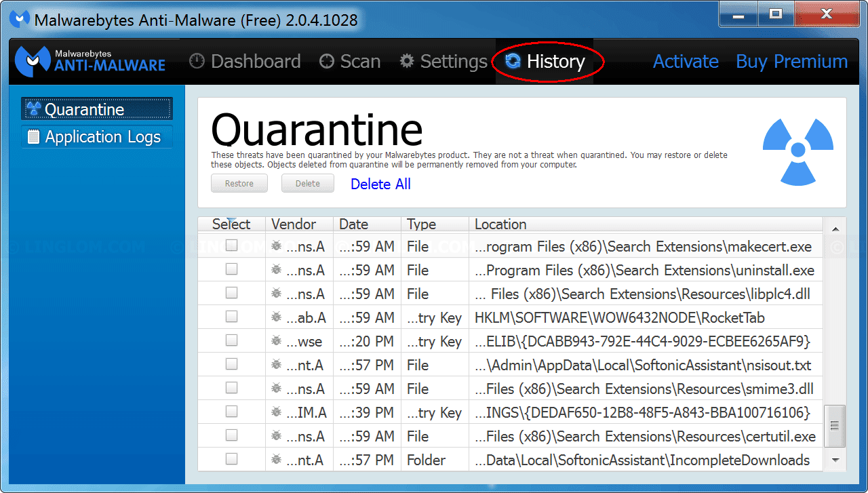
Task: Select the location ending in "makecert.exe"
Action: [644, 246]
